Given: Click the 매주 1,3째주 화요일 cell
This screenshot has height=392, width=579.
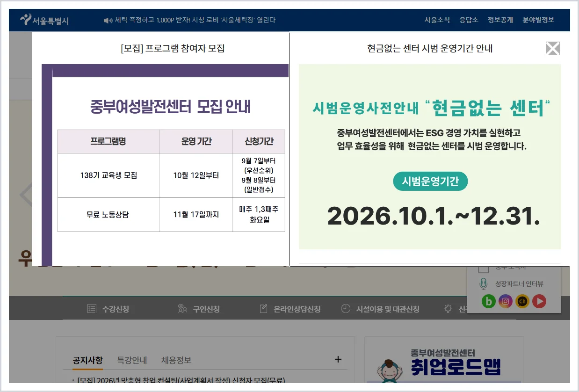Looking at the screenshot, I should (x=259, y=215).
